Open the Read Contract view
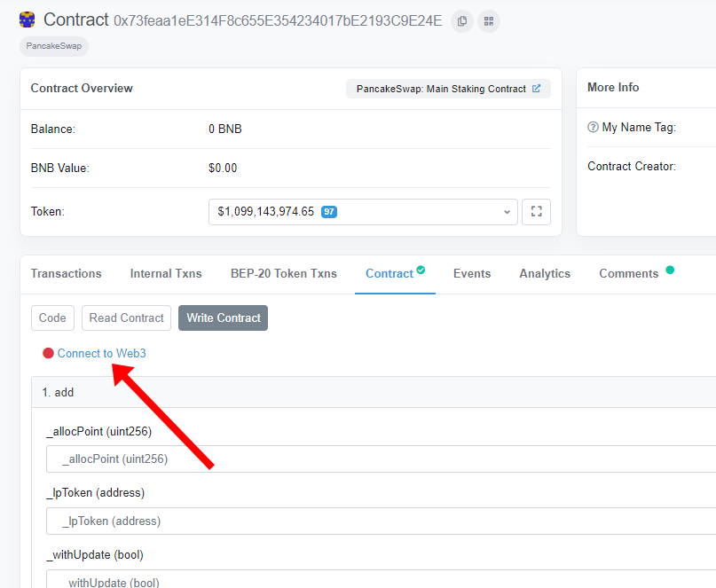716x588 pixels. click(127, 318)
